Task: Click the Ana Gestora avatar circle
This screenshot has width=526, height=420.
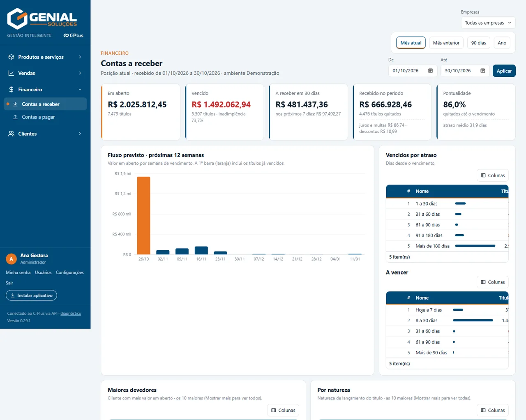Action: 11,259
